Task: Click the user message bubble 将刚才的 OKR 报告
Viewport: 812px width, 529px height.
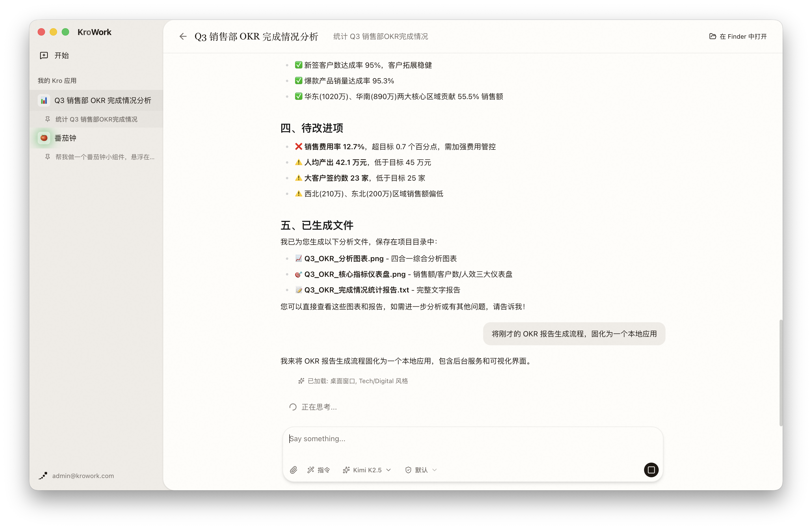Action: 574,334
